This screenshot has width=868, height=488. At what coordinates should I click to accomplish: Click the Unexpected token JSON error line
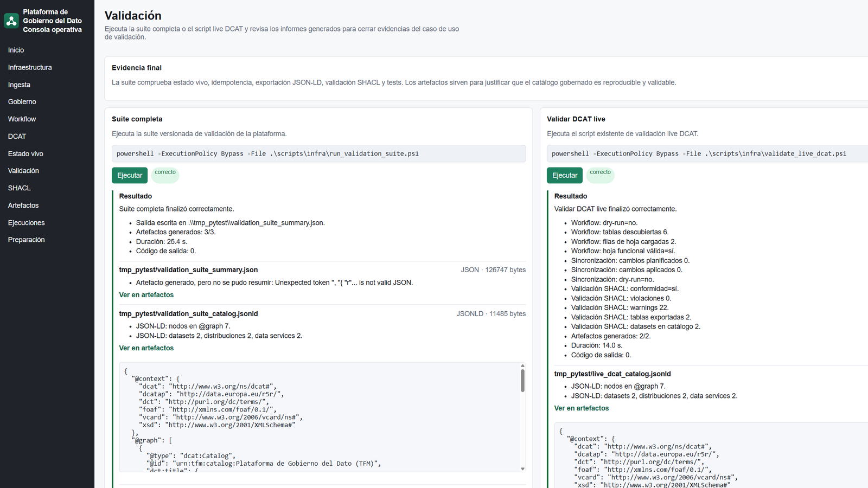coord(275,282)
